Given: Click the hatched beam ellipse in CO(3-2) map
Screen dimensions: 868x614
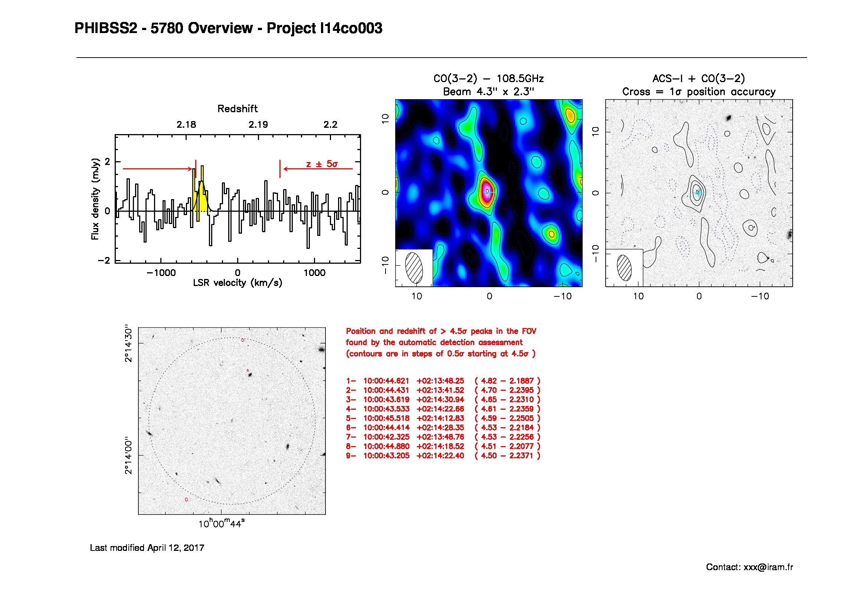Looking at the screenshot, I should pyautogui.click(x=414, y=268).
